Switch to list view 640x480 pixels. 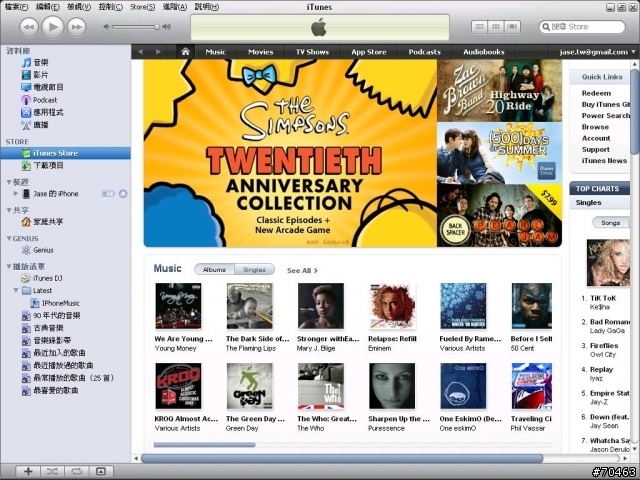(480, 27)
